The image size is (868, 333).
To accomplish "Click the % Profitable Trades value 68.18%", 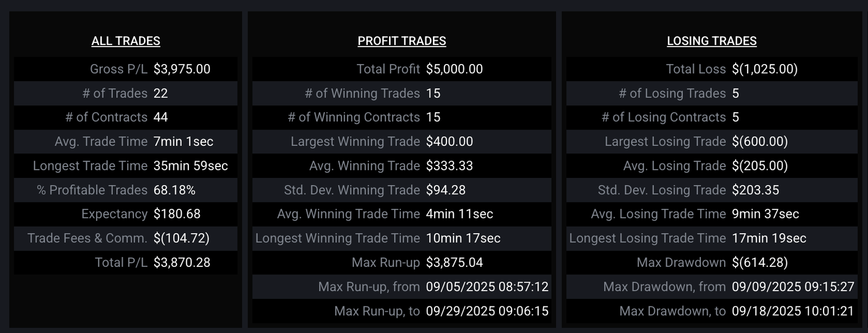I will point(174,190).
